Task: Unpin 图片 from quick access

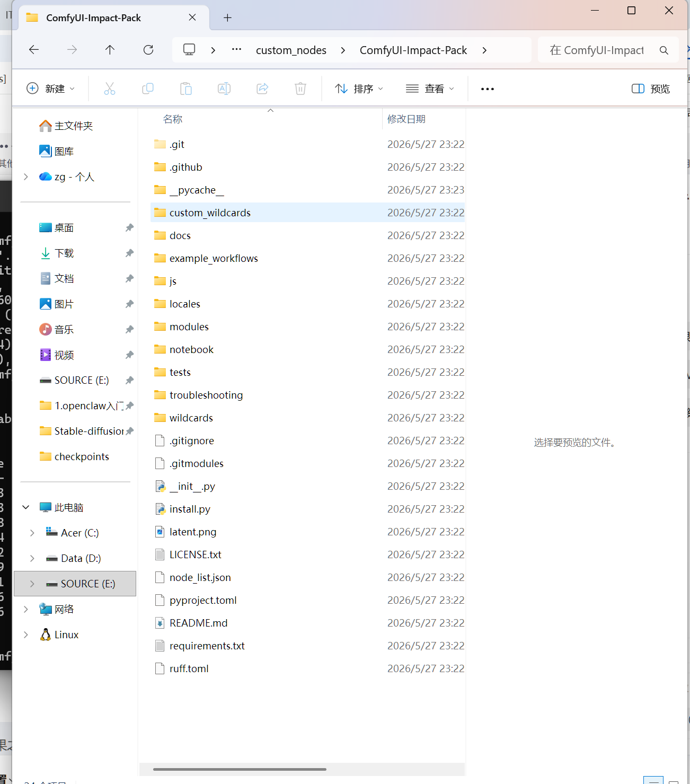Action: 129,304
